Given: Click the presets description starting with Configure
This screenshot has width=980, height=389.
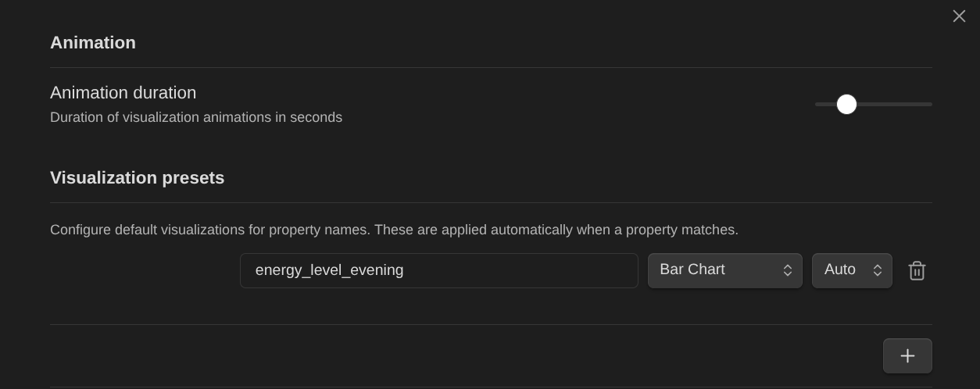Looking at the screenshot, I should point(394,230).
